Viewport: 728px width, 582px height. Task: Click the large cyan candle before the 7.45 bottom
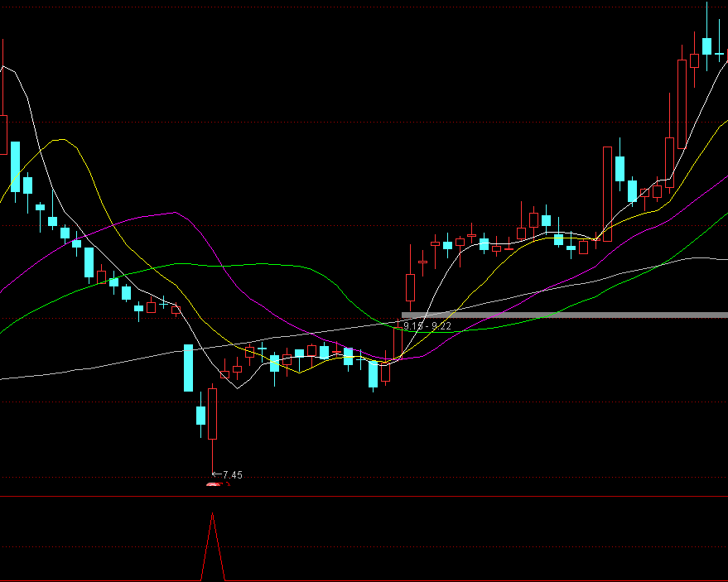tap(188, 368)
